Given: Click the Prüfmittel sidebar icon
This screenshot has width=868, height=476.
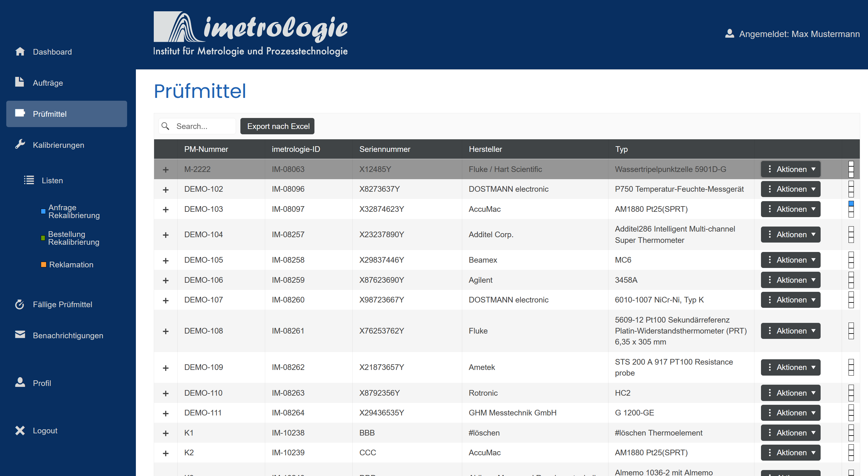Looking at the screenshot, I should [x=20, y=113].
